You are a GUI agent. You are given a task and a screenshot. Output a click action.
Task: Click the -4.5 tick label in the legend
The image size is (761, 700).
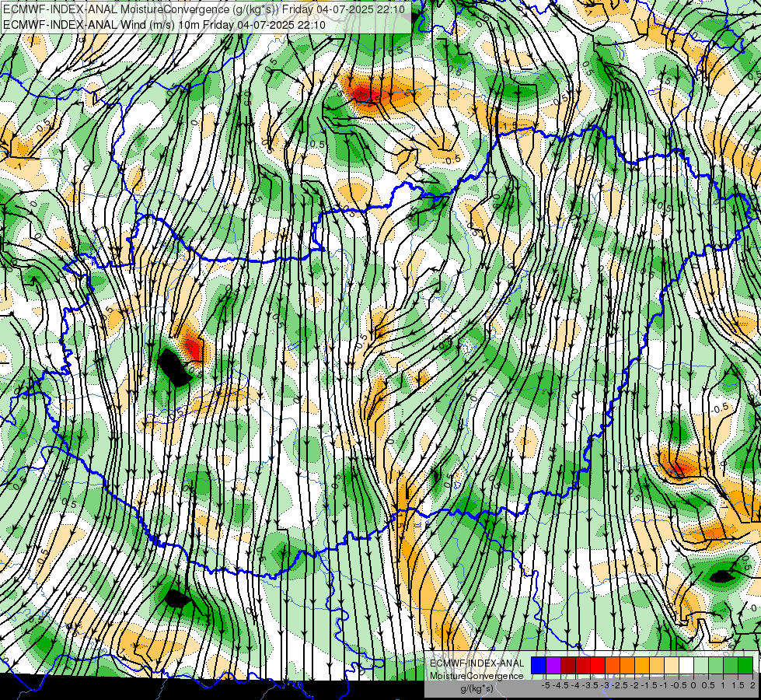click(560, 685)
